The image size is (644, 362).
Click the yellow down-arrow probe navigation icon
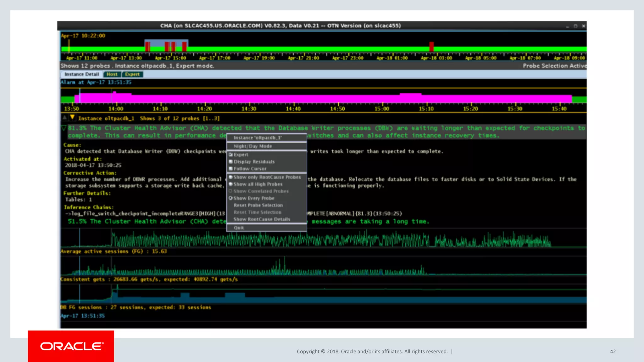72,118
